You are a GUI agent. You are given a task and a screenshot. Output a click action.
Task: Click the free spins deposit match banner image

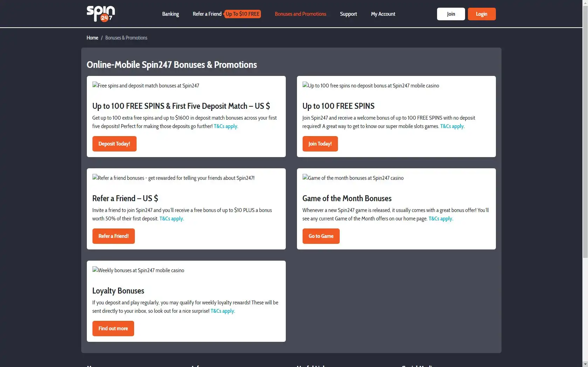pos(146,85)
